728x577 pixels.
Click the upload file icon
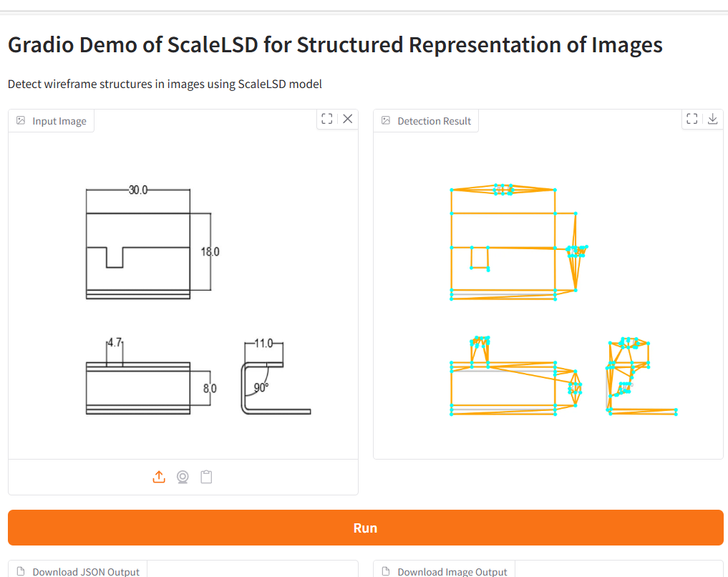159,477
